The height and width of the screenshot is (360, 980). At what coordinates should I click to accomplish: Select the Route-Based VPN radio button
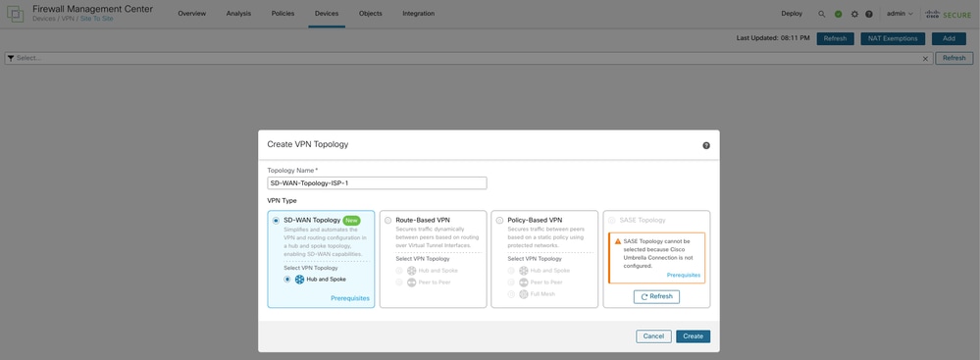(388, 221)
